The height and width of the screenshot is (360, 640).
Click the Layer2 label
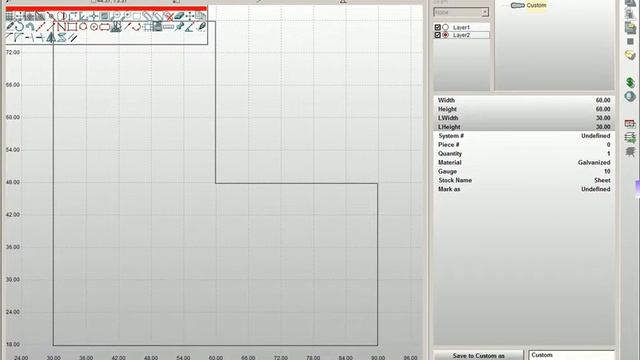click(461, 35)
